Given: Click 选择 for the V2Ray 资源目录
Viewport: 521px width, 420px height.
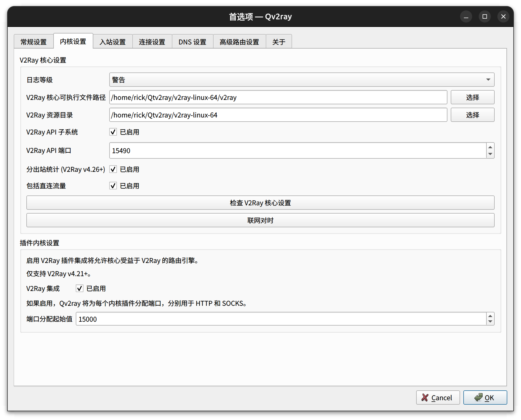Looking at the screenshot, I should pos(472,115).
